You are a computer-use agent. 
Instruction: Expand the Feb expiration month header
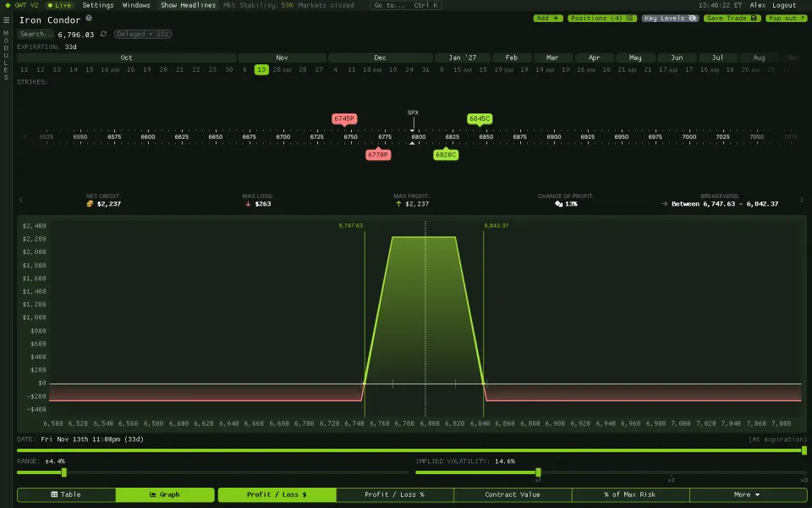point(511,58)
